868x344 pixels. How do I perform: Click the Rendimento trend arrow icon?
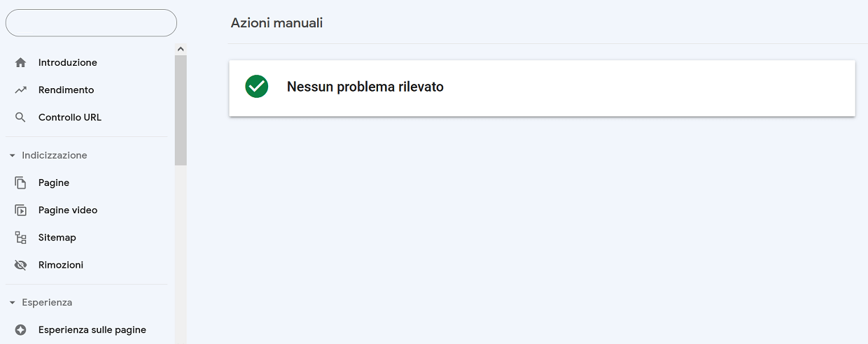21,90
